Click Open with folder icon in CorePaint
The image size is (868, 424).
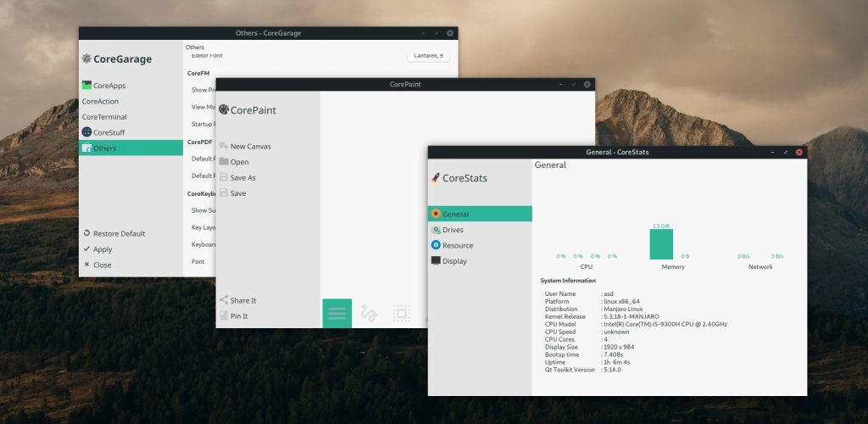point(239,162)
